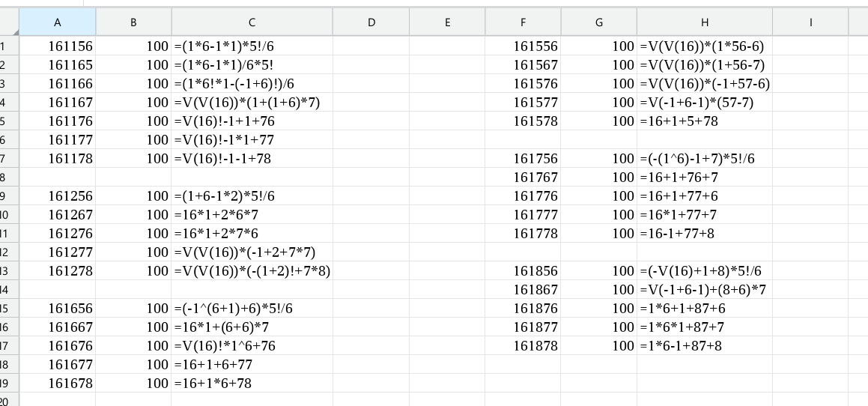Select entire column F via header
The width and height of the screenshot is (868, 406).
click(523, 22)
